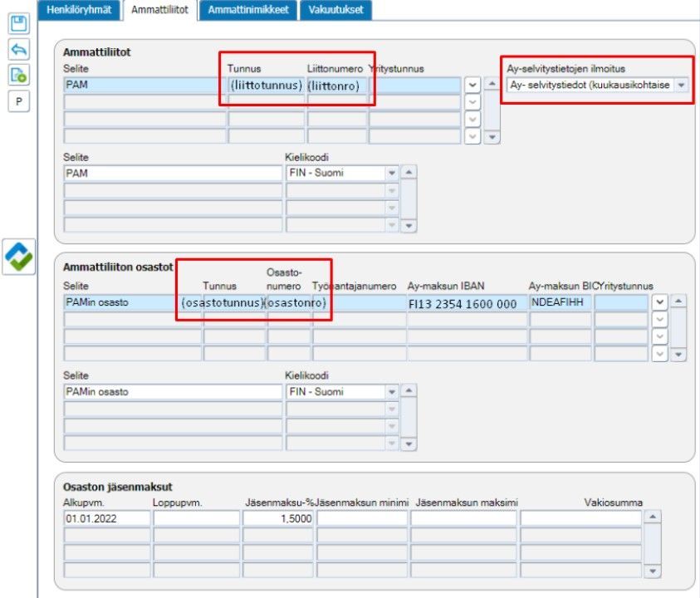Click the PAM Selite field in Ammattiliitot

point(145,85)
